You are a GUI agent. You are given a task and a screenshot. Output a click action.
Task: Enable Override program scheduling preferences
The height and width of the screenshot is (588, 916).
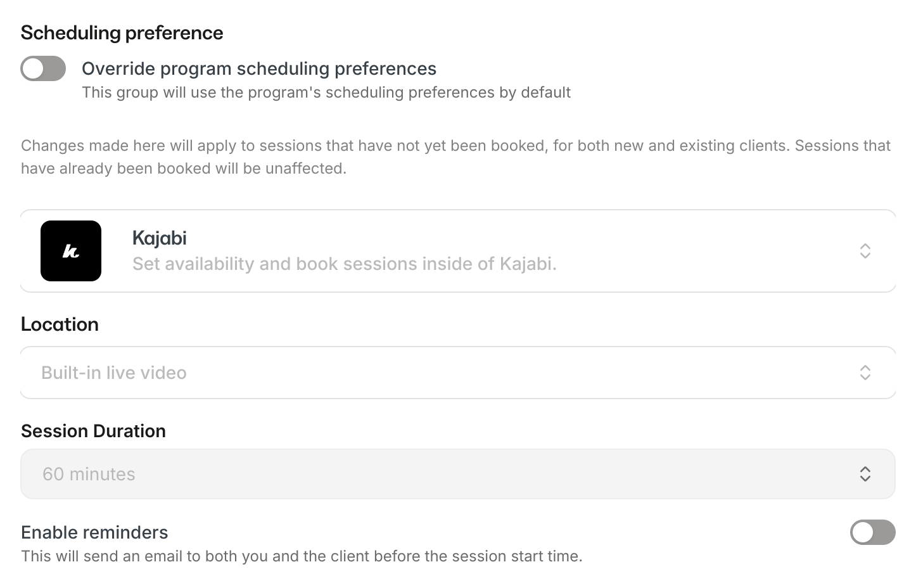pyautogui.click(x=42, y=68)
